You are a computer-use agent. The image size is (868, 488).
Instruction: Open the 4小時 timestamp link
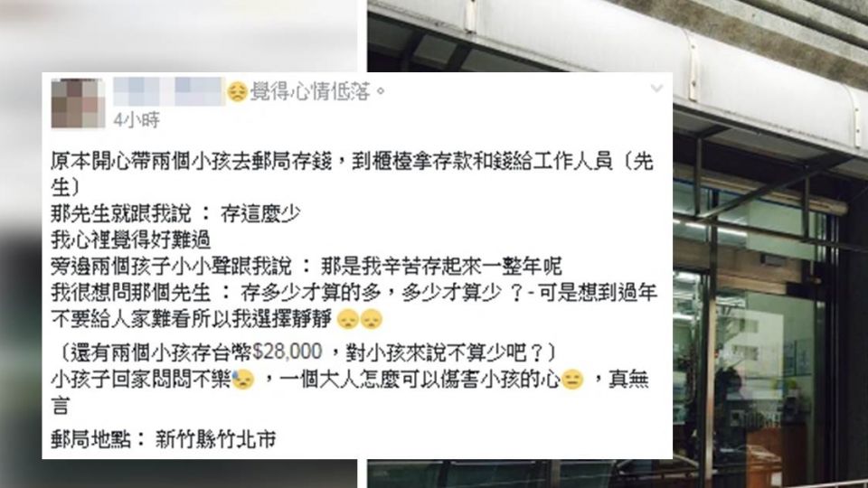(137, 119)
